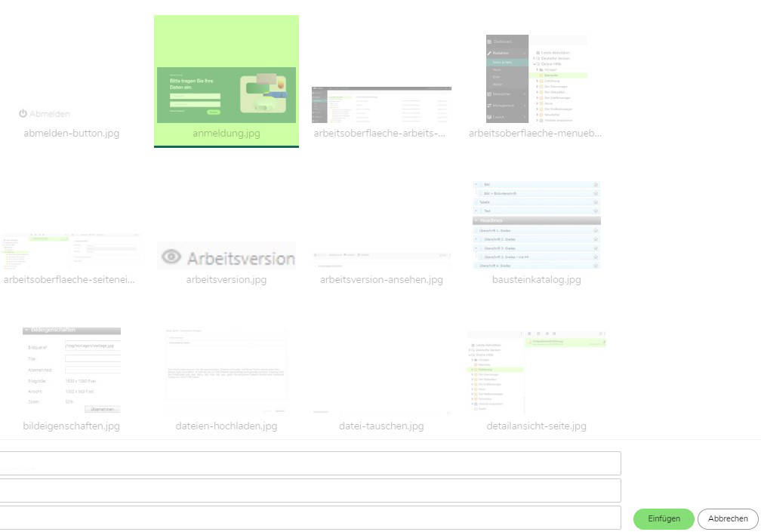Select the arbeitsoberflaeche-seitenei... image thumbnail
This screenshot has height=532, width=761.
(71, 251)
